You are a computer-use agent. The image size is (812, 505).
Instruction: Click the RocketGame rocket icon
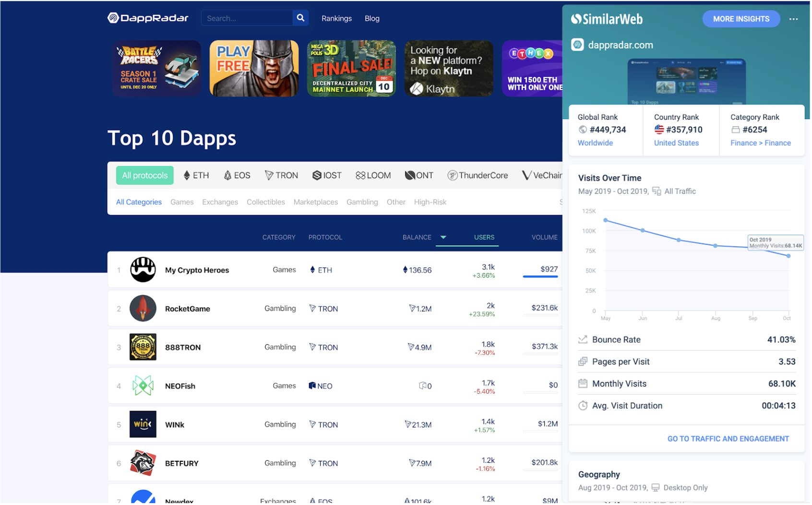point(143,308)
